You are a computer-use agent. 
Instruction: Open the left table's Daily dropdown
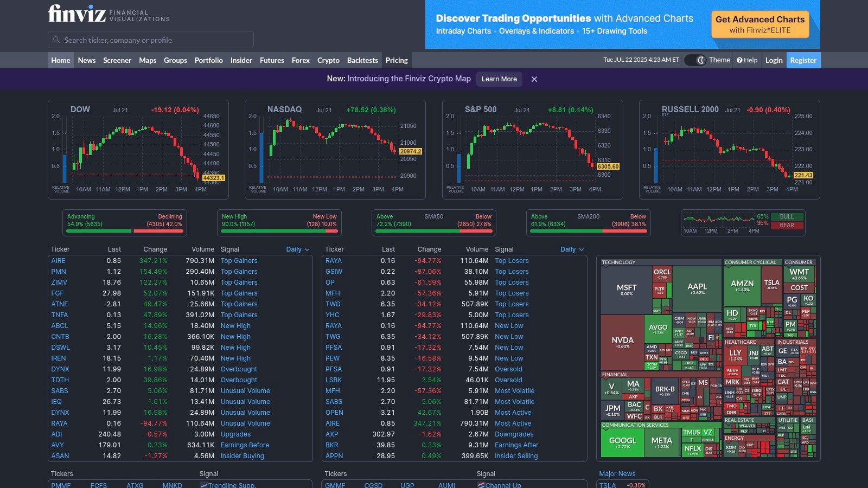coord(298,249)
